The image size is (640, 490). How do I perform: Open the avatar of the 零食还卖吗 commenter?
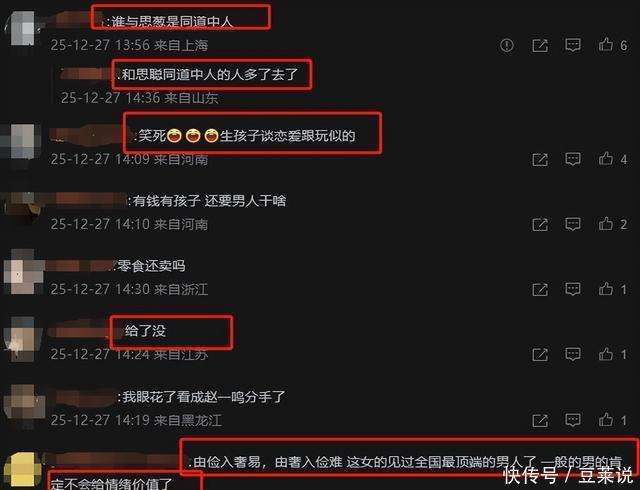click(x=22, y=272)
